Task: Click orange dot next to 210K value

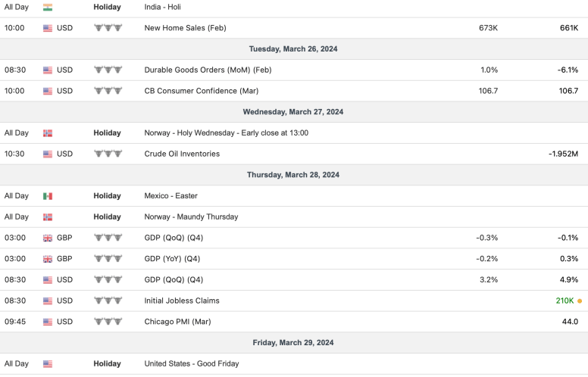Action: point(580,301)
